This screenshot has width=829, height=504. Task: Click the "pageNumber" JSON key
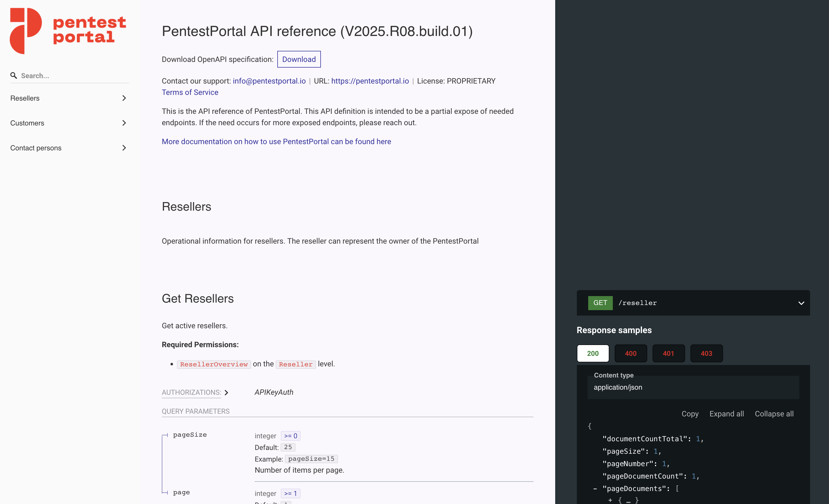(x=628, y=464)
